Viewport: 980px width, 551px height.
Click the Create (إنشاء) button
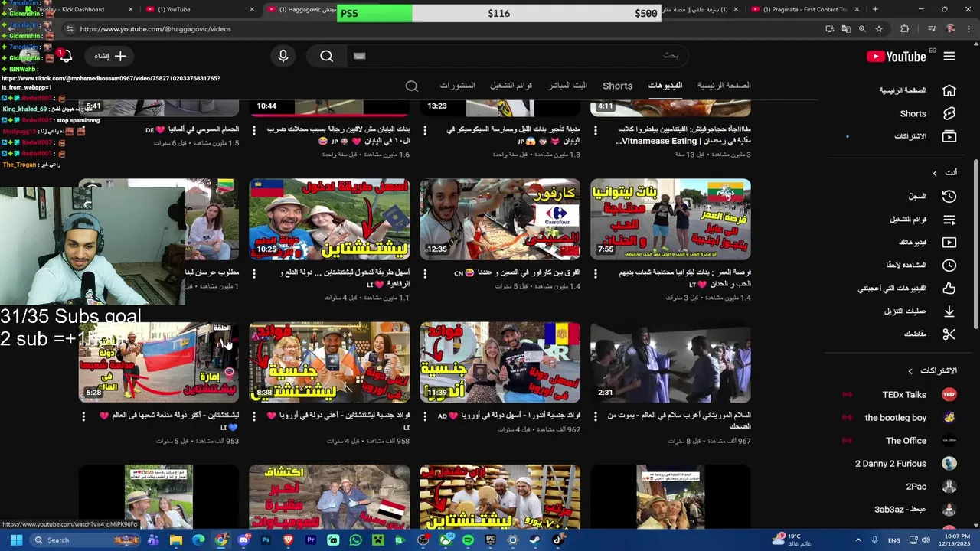(x=111, y=56)
